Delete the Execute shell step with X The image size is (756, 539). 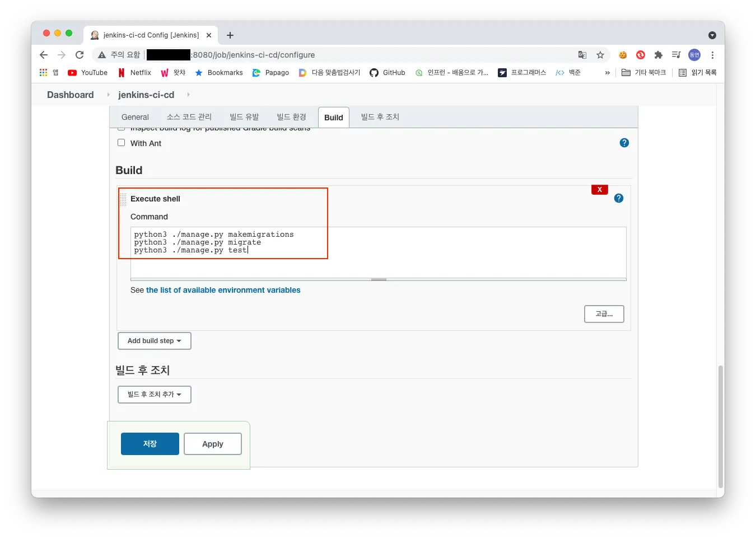pos(600,190)
